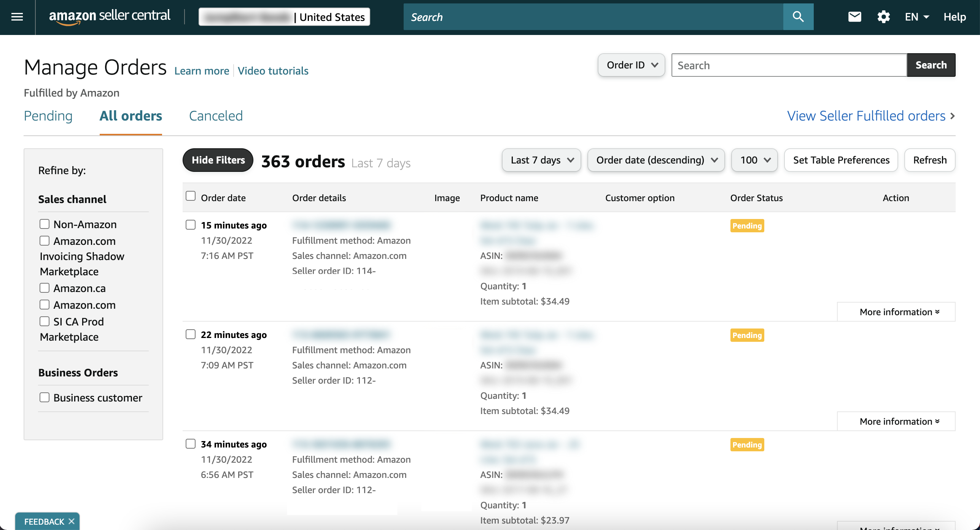Viewport: 980px width, 530px height.
Task: Switch to the All orders tab
Action: [131, 116]
